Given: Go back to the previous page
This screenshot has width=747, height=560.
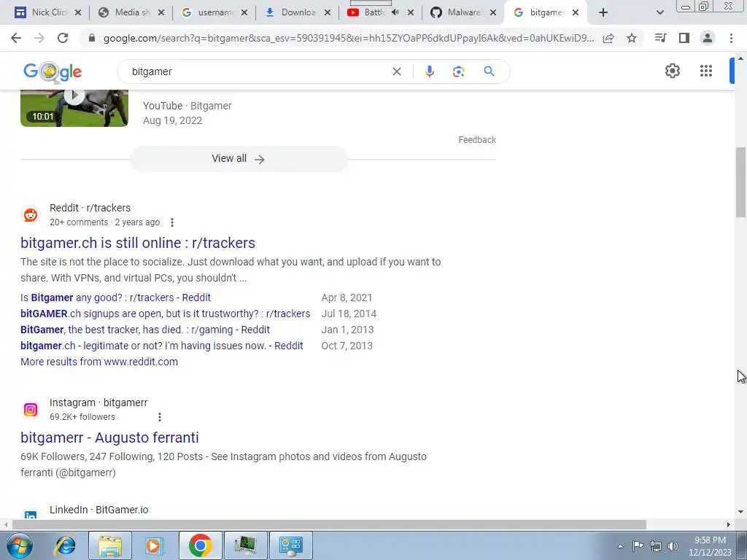Looking at the screenshot, I should [x=16, y=38].
